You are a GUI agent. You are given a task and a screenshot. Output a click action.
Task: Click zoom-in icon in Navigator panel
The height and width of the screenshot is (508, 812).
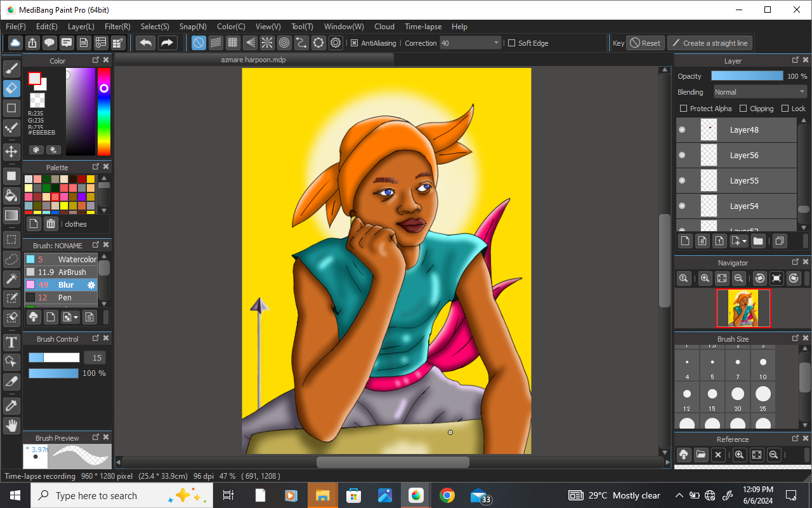(x=705, y=278)
